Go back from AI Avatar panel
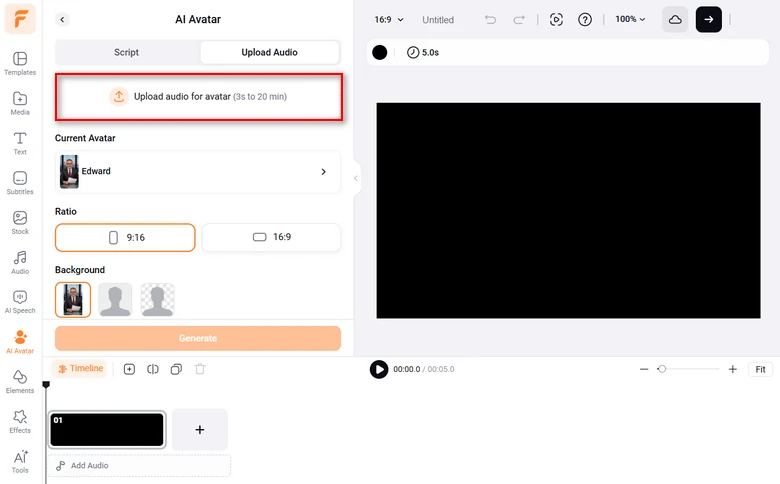This screenshot has height=484, width=780. click(62, 19)
